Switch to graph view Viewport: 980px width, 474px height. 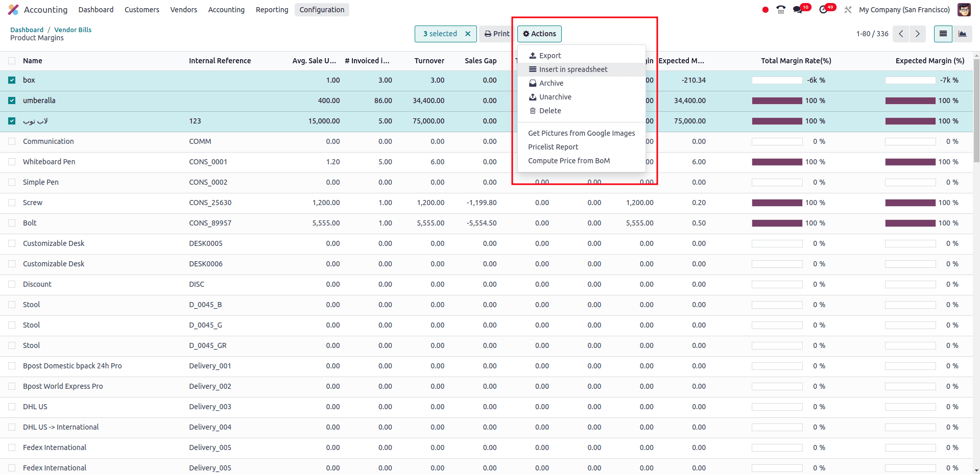[962, 34]
